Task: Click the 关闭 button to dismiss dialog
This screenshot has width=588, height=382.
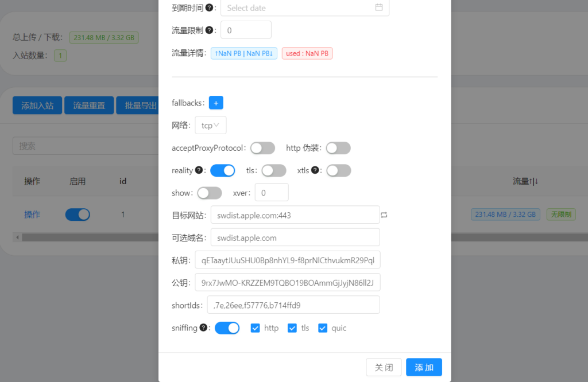Action: (384, 367)
